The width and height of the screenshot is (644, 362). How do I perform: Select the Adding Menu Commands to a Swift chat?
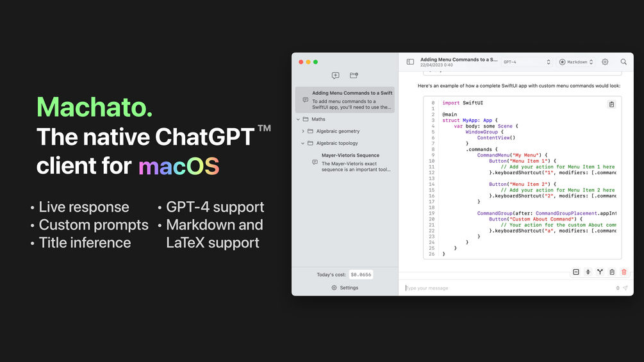click(345, 100)
